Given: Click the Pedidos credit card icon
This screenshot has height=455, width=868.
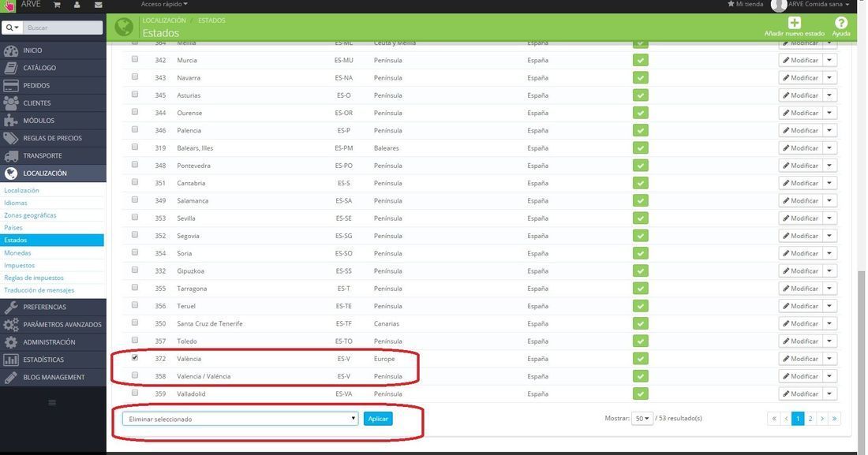Looking at the screenshot, I should point(11,86).
